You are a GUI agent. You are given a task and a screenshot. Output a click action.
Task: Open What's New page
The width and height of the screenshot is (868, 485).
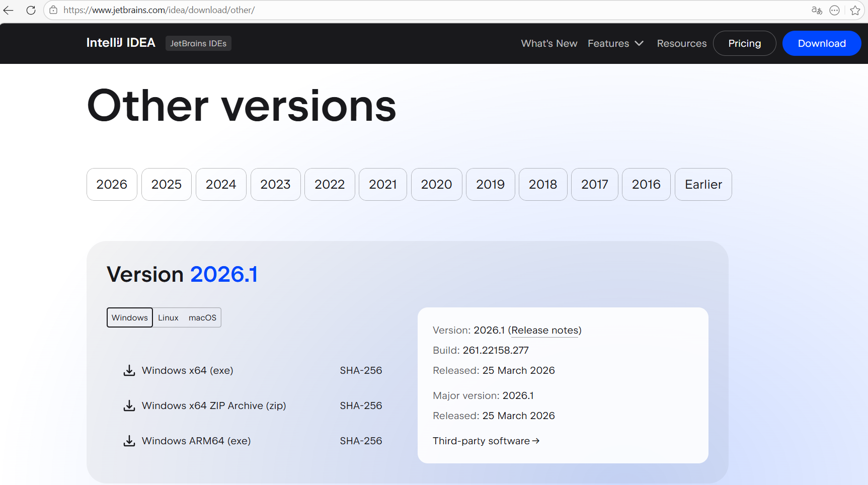549,43
